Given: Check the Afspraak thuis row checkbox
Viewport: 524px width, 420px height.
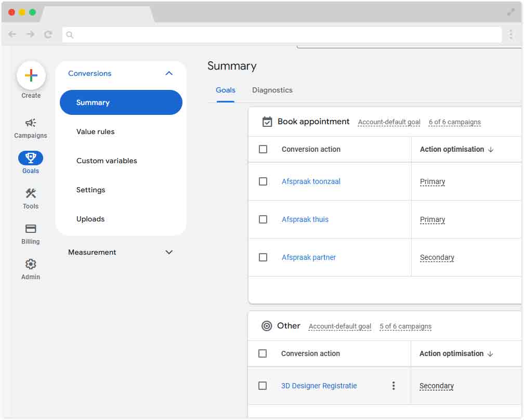Looking at the screenshot, I should pyautogui.click(x=263, y=219).
